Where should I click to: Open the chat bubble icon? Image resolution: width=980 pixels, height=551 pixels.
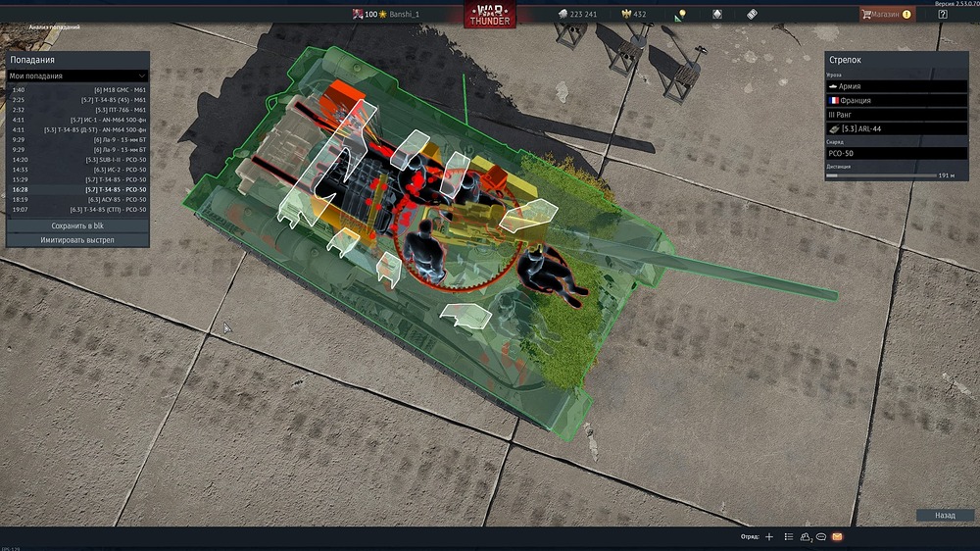tap(821, 537)
